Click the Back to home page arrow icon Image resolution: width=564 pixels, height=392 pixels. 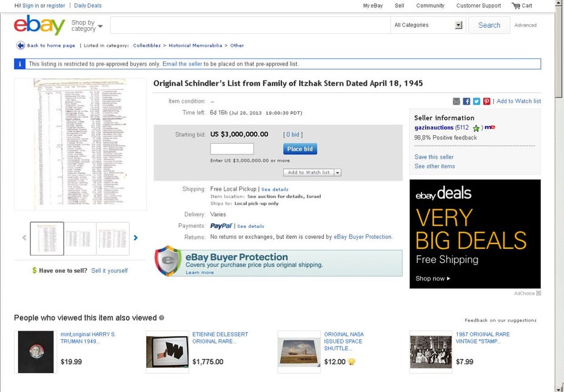point(21,45)
